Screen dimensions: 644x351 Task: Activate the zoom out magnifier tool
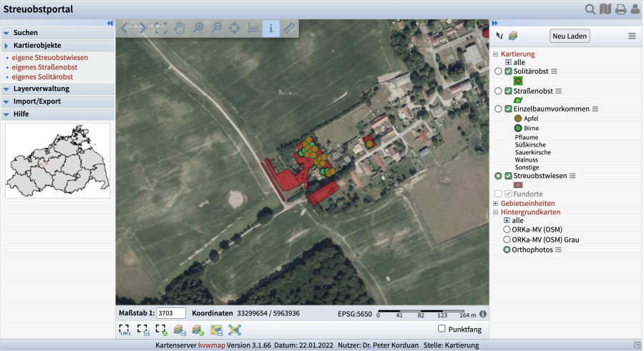[x=216, y=29]
